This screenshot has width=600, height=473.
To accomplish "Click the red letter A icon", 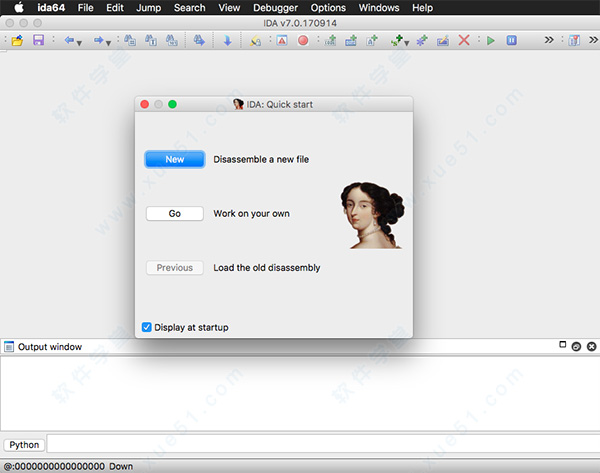I will tap(282, 40).
